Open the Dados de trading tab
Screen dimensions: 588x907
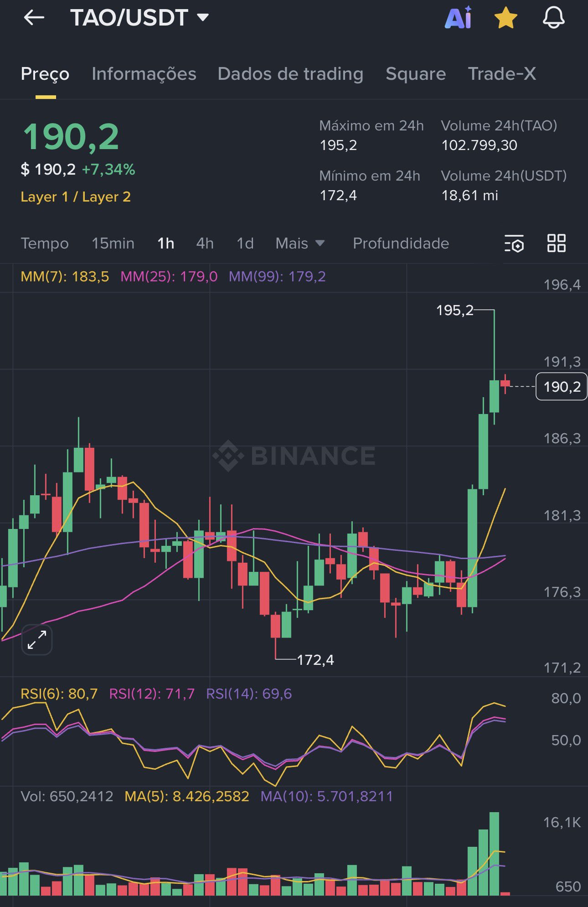coord(291,74)
